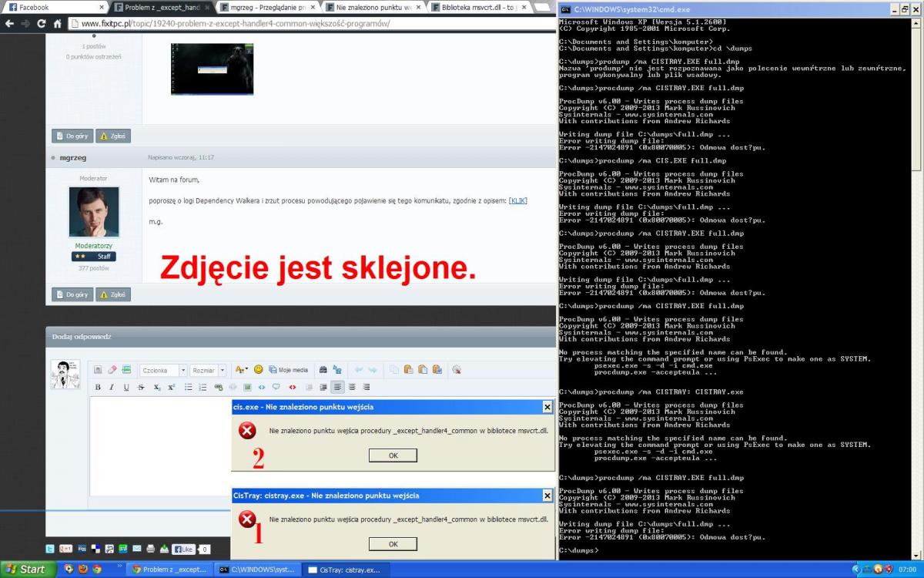
Task: Switch to the 'Problem z _except...' taskbar button
Action: [169, 570]
